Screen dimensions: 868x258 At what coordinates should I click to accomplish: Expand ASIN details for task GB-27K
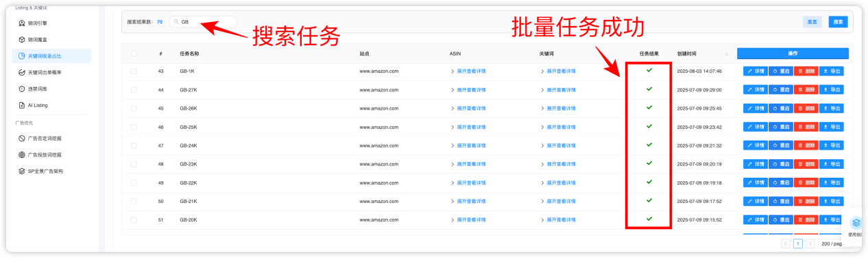coord(468,89)
